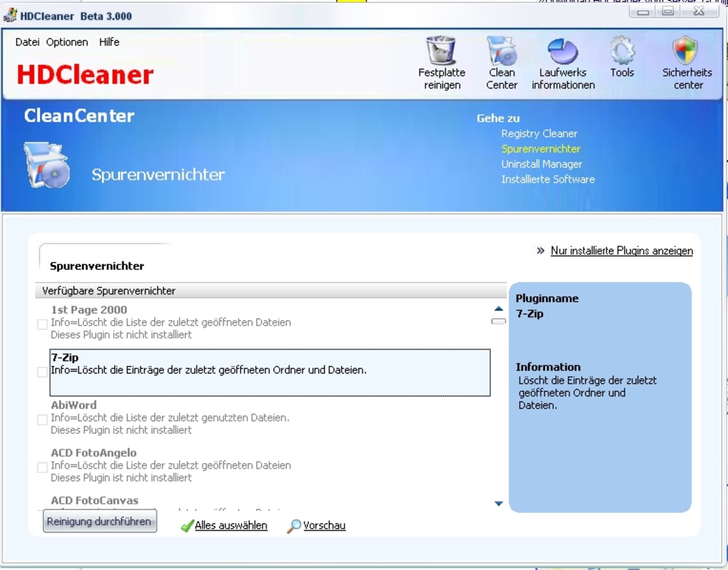Click the green checkmark beside Alles auswählen
This screenshot has width=728, height=570.
coord(187,525)
